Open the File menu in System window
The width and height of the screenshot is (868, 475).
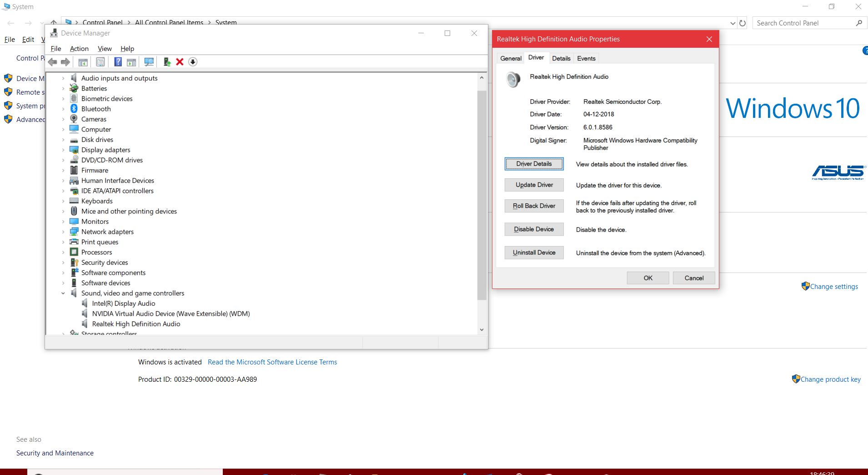(10, 40)
